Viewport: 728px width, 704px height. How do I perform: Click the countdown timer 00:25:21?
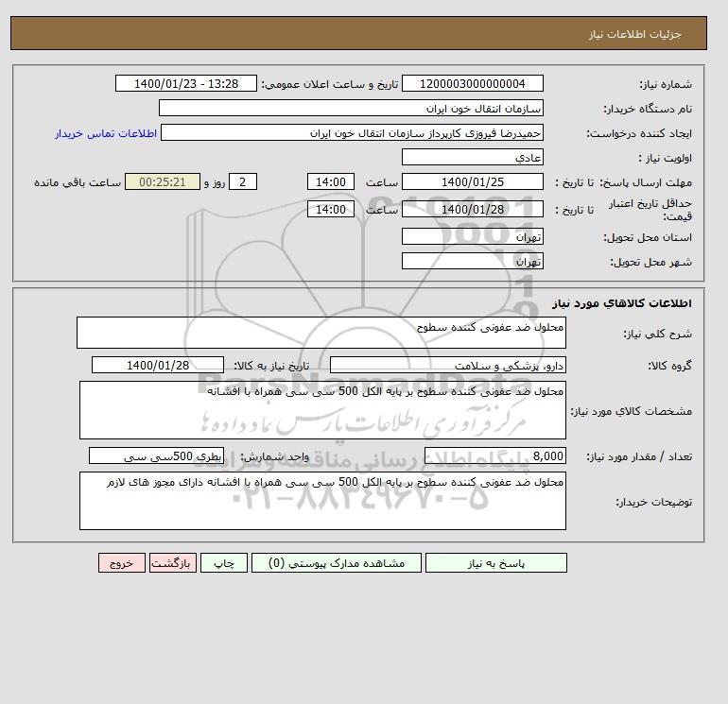click(163, 182)
